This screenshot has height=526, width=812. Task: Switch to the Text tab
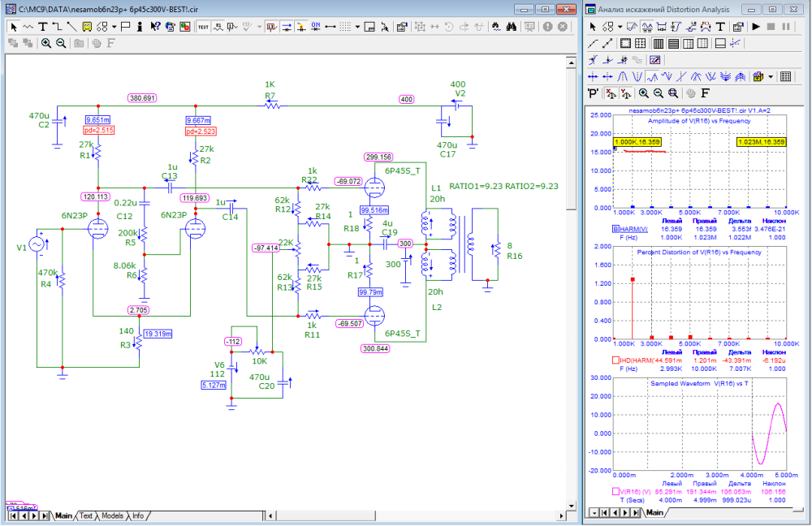click(85, 515)
